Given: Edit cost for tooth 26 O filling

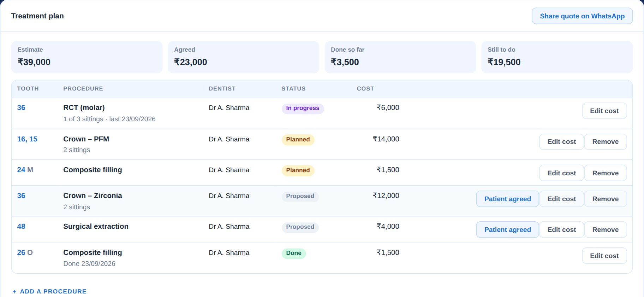Looking at the screenshot, I should (x=604, y=256).
